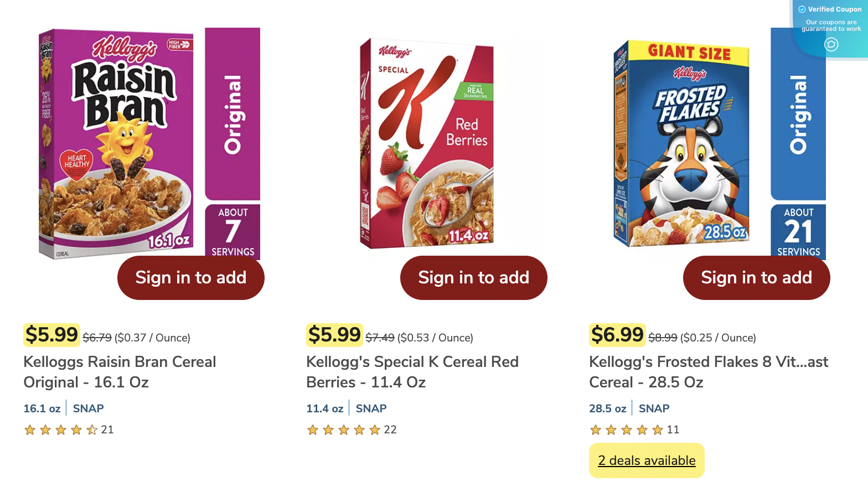The image size is (868, 497).
Task: Click the third star under Special K
Action: [x=343, y=429]
